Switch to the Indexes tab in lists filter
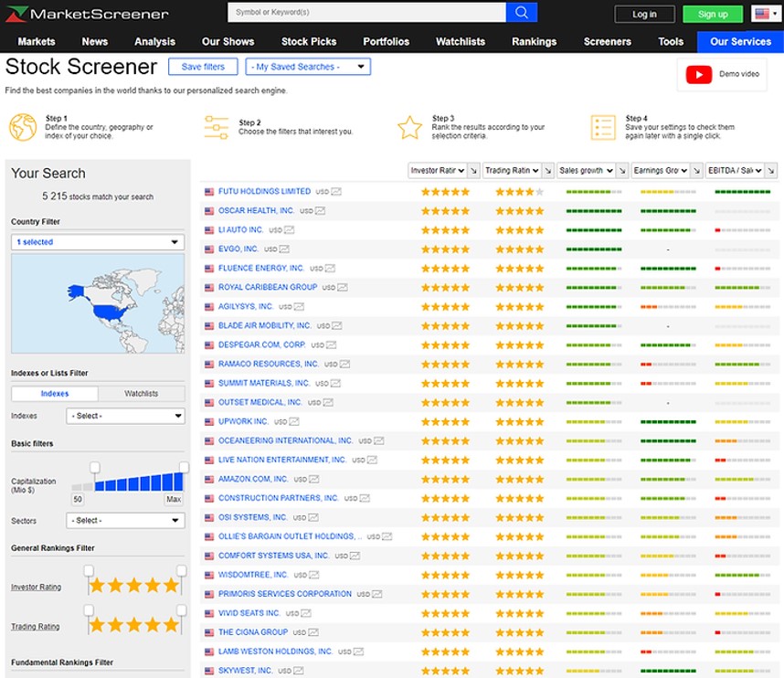The width and height of the screenshot is (784, 678). [55, 394]
